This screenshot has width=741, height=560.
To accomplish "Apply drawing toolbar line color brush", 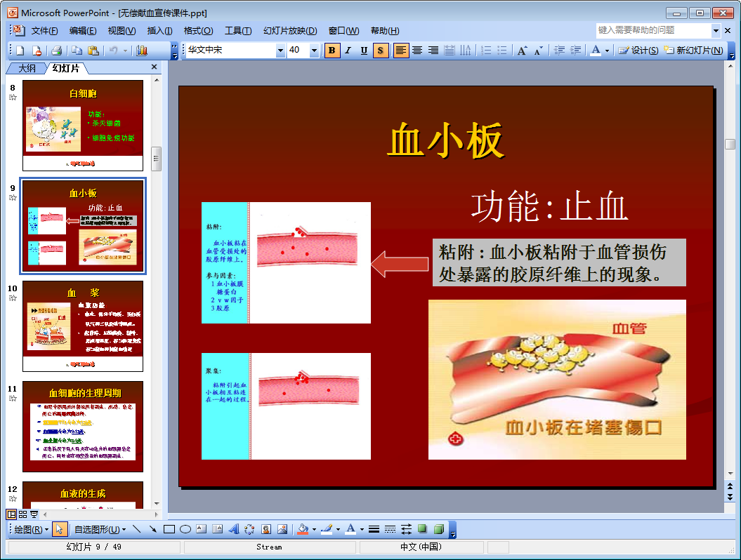I will (x=327, y=529).
